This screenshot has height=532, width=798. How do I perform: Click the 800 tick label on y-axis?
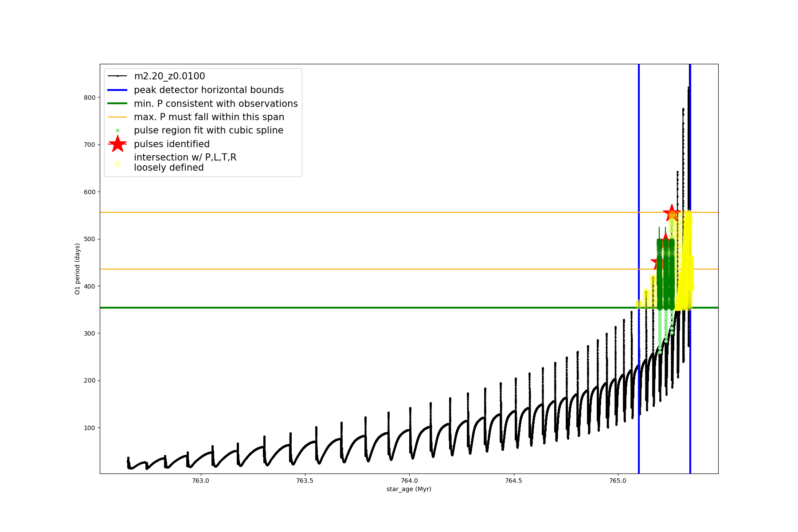coord(90,98)
